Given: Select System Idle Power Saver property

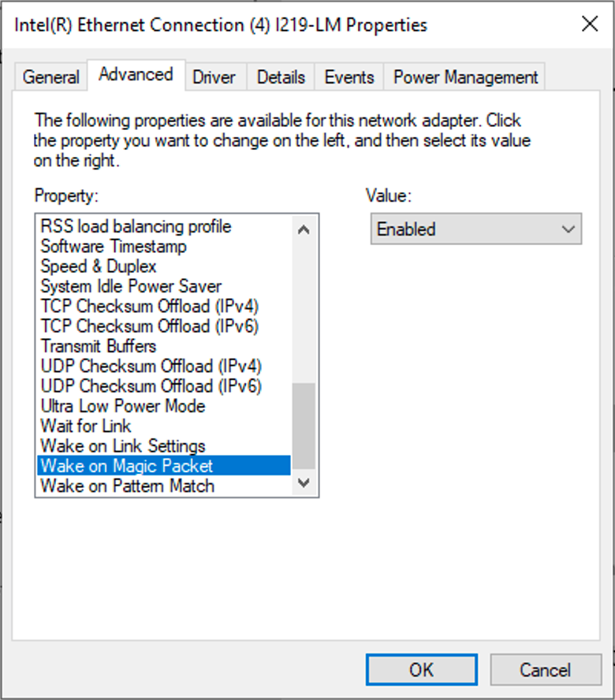Looking at the screenshot, I should 164,286.
